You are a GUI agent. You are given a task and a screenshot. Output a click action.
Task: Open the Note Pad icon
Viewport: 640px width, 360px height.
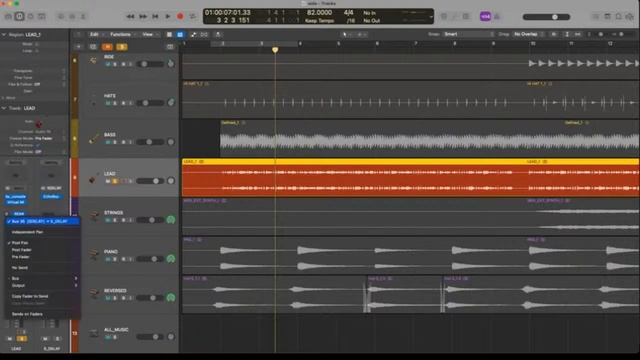[x=607, y=17]
